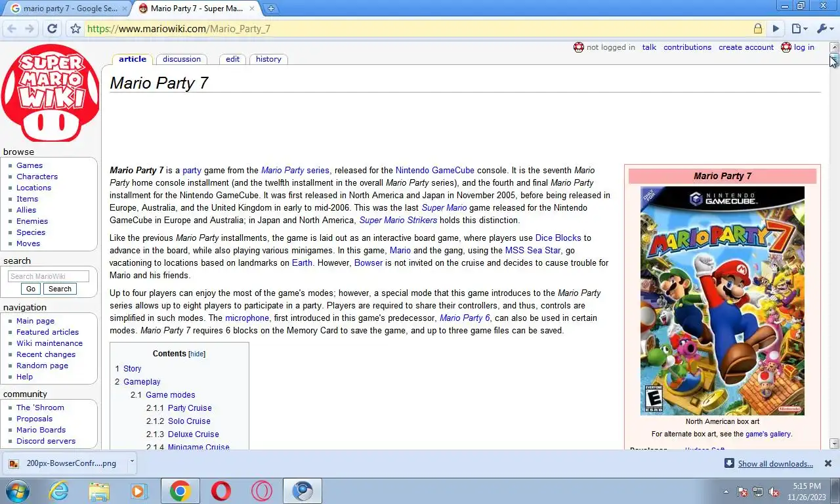Open 'Main page' in navigation
Image resolution: width=840 pixels, height=504 pixels.
[35, 321]
